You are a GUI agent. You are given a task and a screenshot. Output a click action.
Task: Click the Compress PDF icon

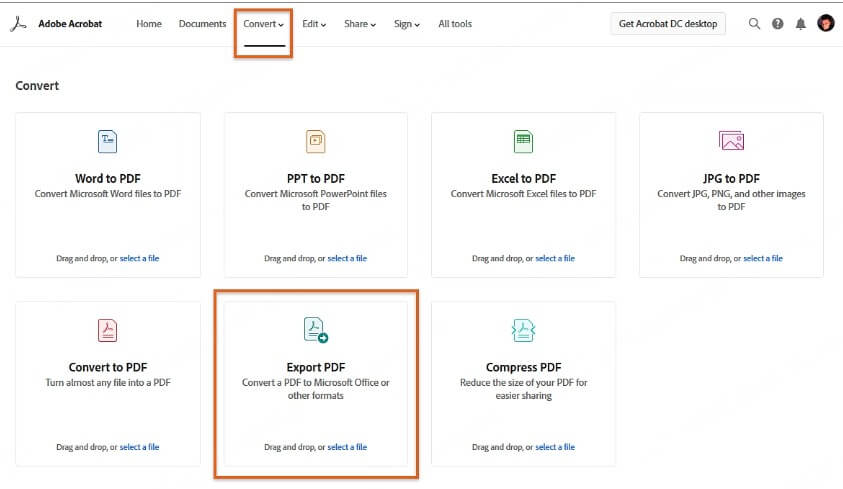tap(523, 329)
